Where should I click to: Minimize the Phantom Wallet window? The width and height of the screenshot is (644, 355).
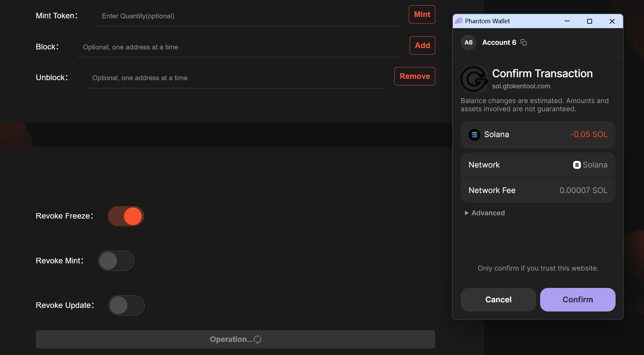click(567, 21)
